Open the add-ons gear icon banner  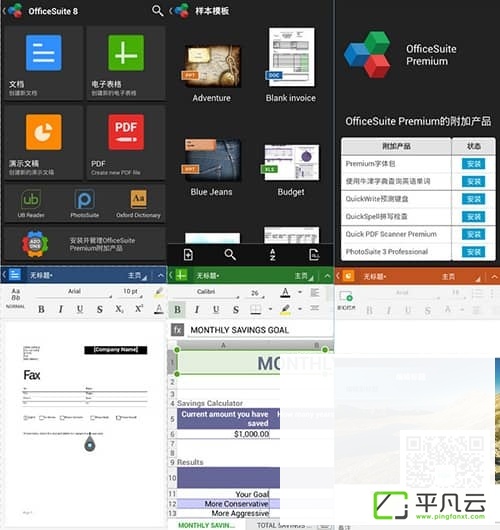pos(84,244)
